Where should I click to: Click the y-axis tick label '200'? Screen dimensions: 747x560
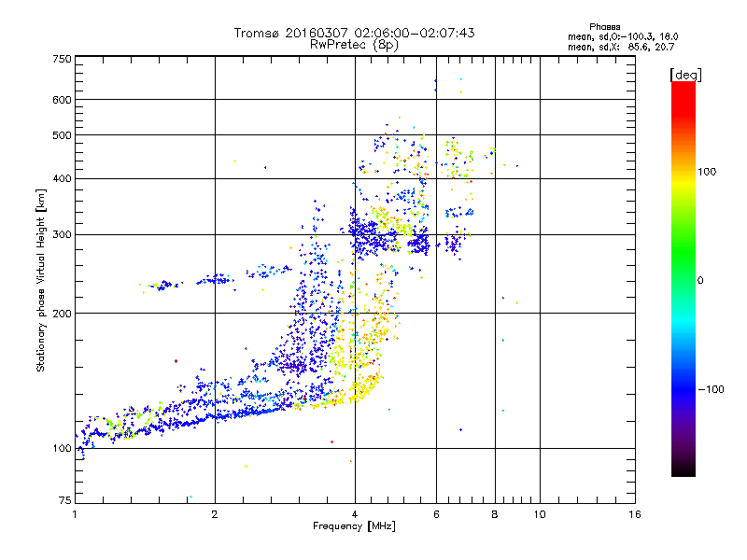(62, 314)
